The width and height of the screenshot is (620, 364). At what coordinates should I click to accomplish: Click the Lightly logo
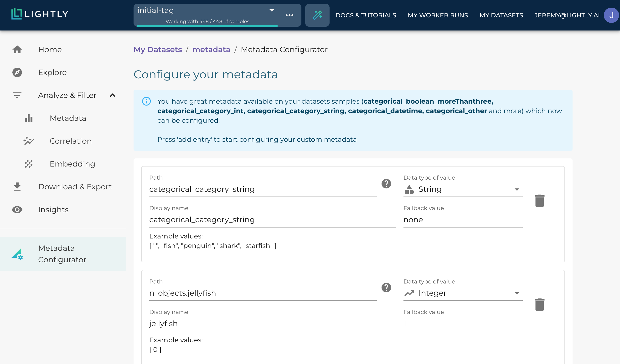pyautogui.click(x=40, y=14)
